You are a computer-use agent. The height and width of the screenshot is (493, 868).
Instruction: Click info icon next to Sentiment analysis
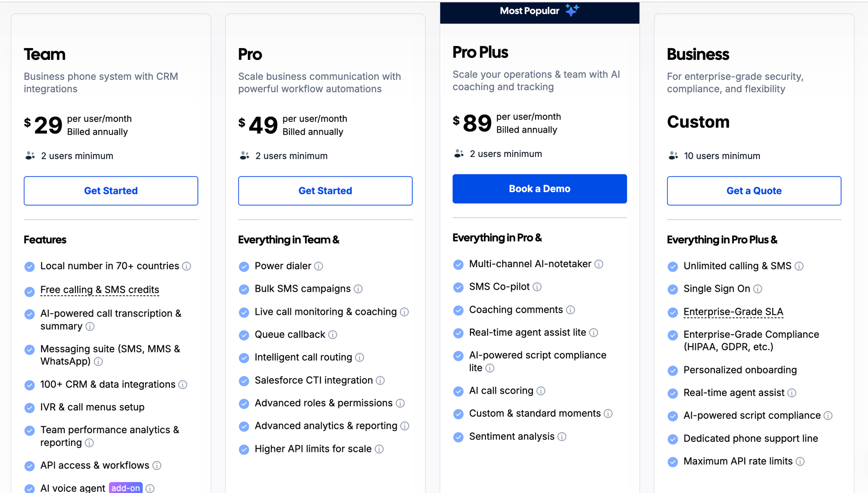[562, 437]
